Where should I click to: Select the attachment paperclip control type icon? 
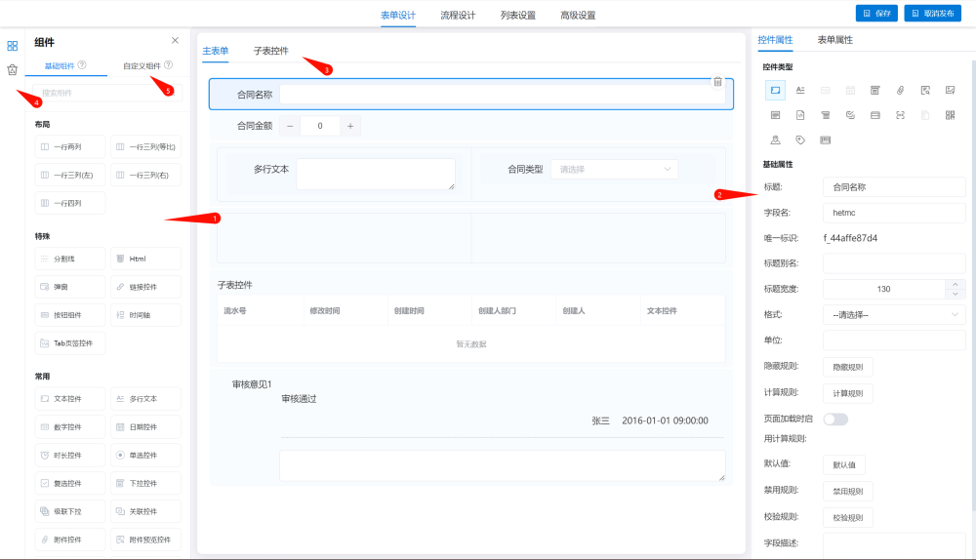(x=900, y=90)
